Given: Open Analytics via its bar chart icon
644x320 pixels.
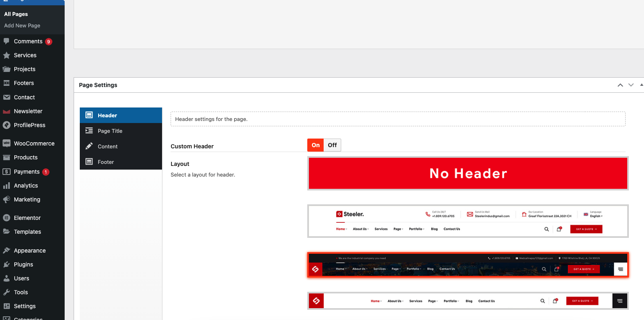Looking at the screenshot, I should click(x=7, y=186).
